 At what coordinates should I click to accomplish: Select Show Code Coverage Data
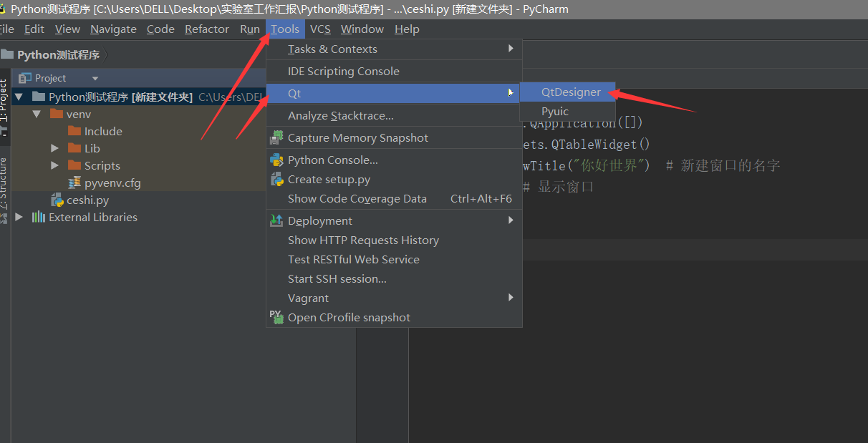click(x=394, y=199)
